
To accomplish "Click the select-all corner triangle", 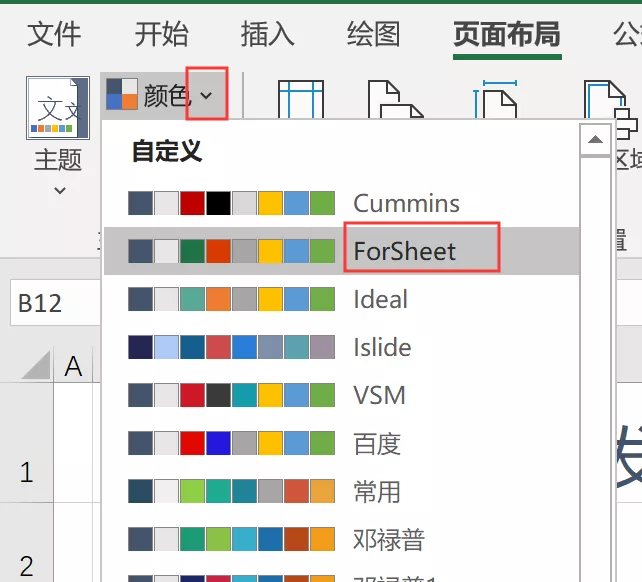I will coord(36,364).
